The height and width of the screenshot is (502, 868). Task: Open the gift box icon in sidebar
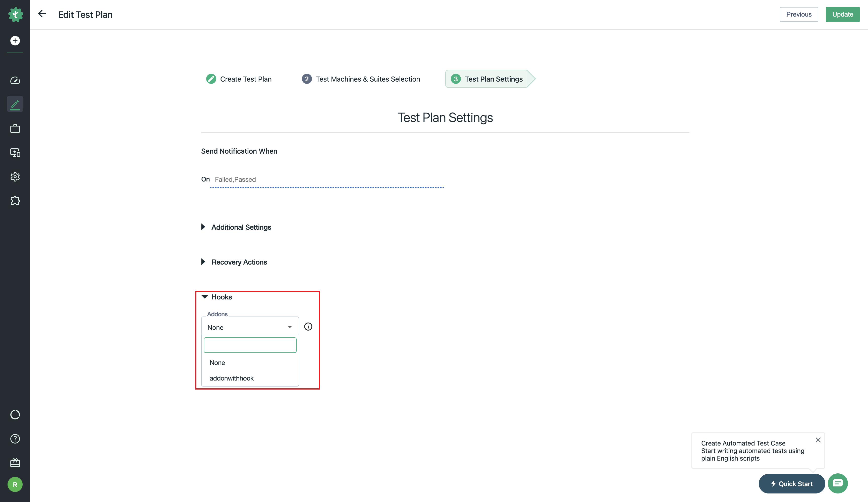pos(15,463)
